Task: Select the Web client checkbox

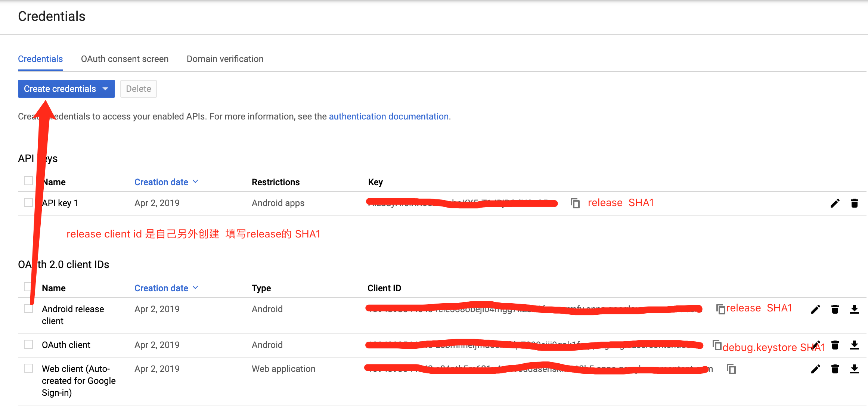Action: click(28, 368)
